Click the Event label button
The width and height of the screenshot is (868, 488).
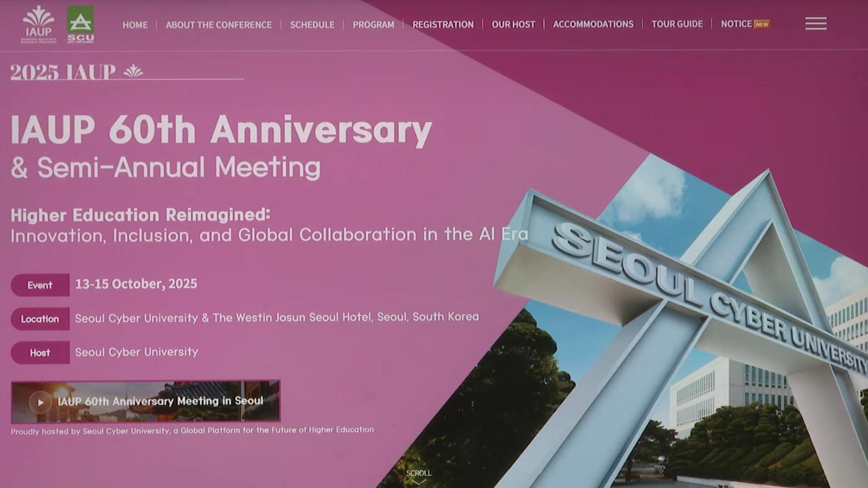[40, 285]
